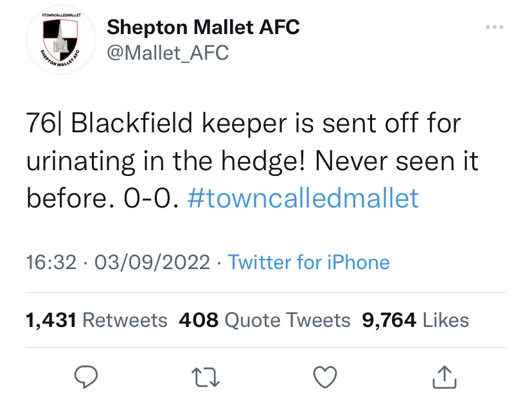Click the phrase "Never seen it"
This screenshot has width=532, height=404.
[402, 161]
